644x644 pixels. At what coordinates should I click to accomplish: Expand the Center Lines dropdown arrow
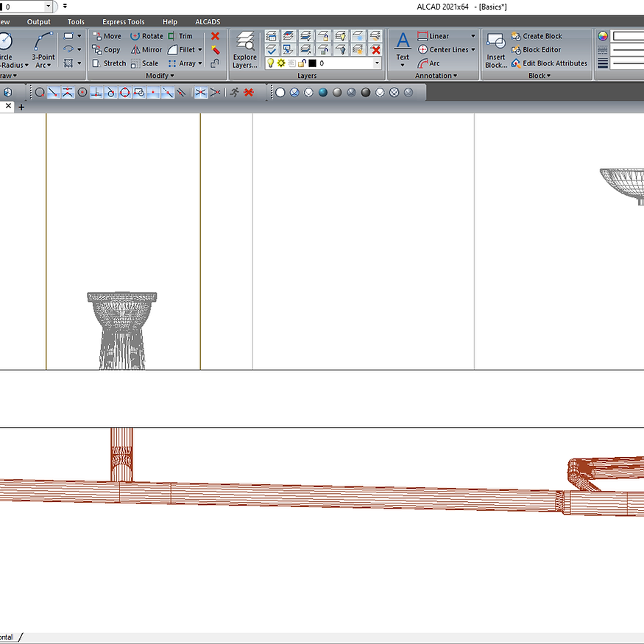pyautogui.click(x=473, y=50)
